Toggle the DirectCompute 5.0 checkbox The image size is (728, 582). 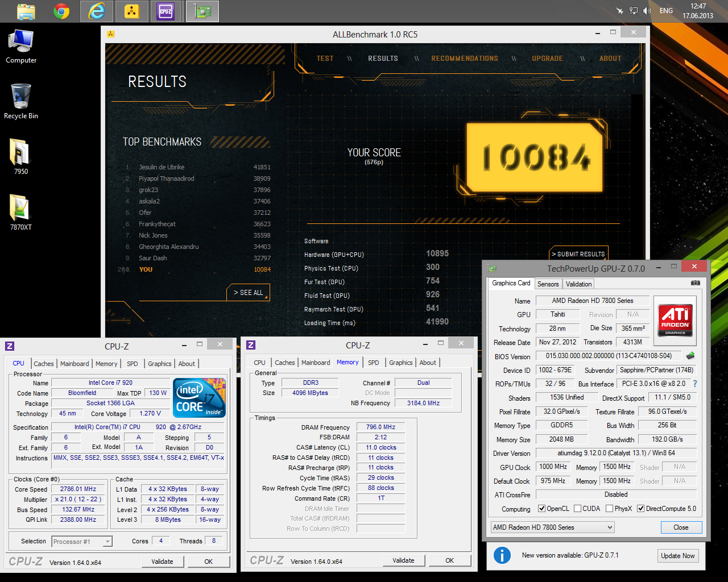[x=640, y=509]
